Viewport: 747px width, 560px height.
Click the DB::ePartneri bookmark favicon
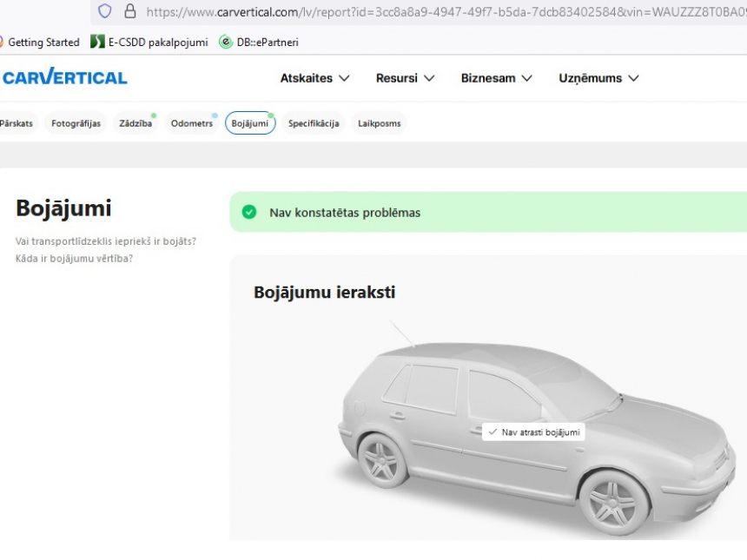coord(225,42)
